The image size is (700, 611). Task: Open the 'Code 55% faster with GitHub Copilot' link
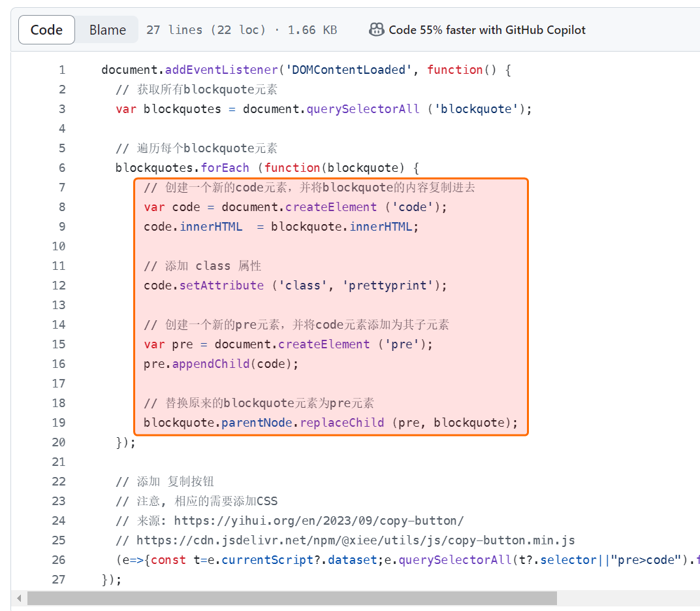coord(486,30)
